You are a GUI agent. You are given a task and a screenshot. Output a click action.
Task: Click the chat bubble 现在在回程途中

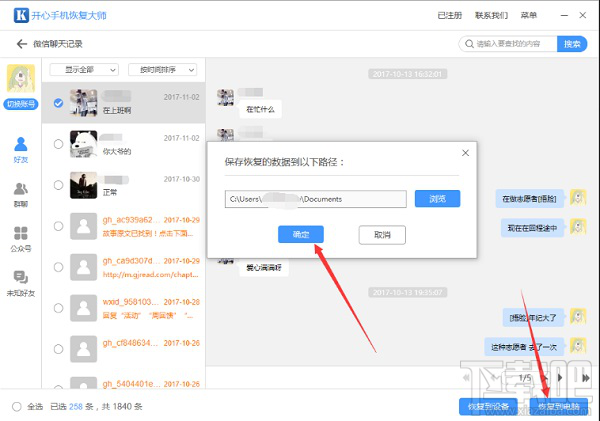pyautogui.click(x=532, y=228)
